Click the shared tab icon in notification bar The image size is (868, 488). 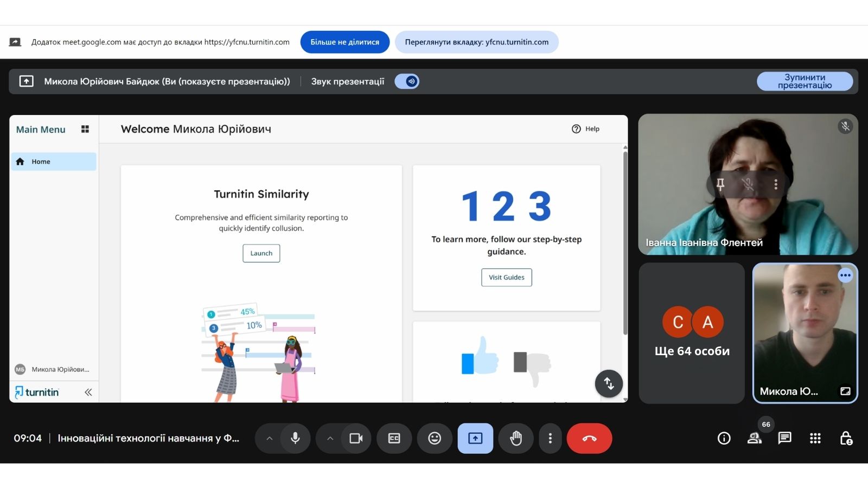15,42
